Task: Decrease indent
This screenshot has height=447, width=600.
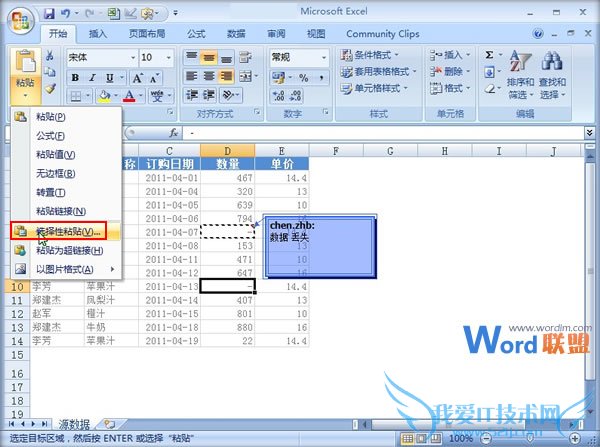Action: 191,95
